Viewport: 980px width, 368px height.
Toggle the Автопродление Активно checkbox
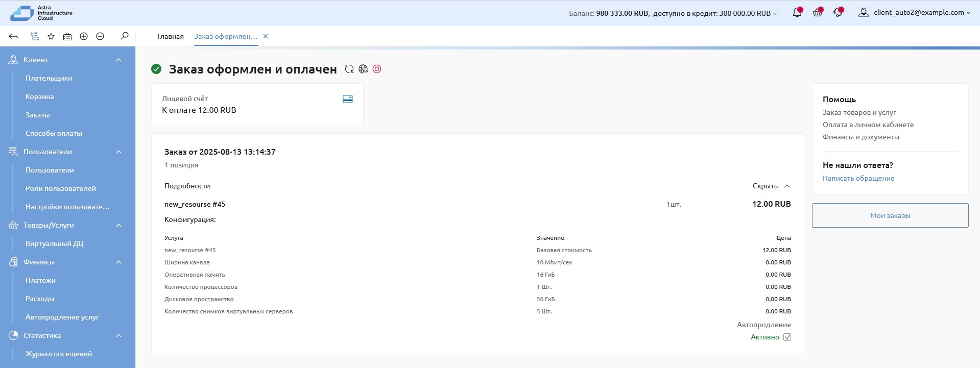point(787,337)
